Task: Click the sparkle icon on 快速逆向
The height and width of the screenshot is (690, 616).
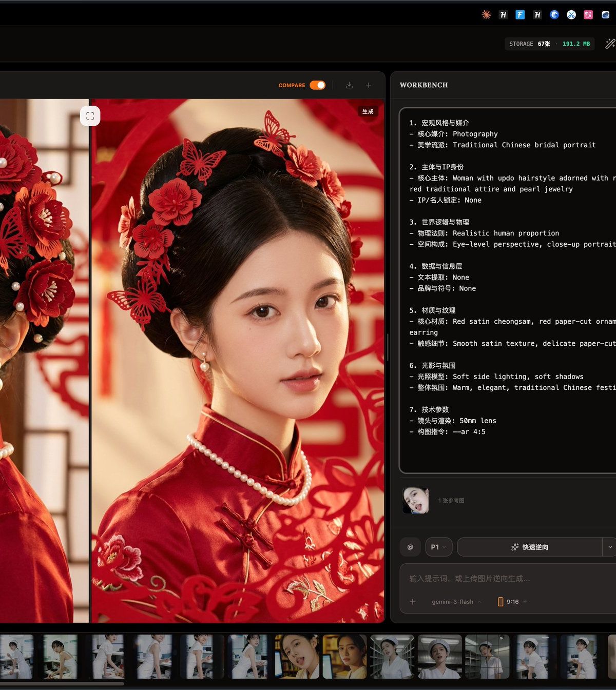Action: (x=515, y=547)
